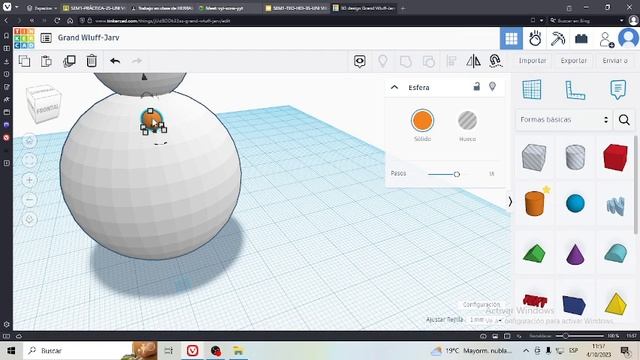This screenshot has width=640, height=360.
Task: Open the designs list icon beside title
Action: 46,38
